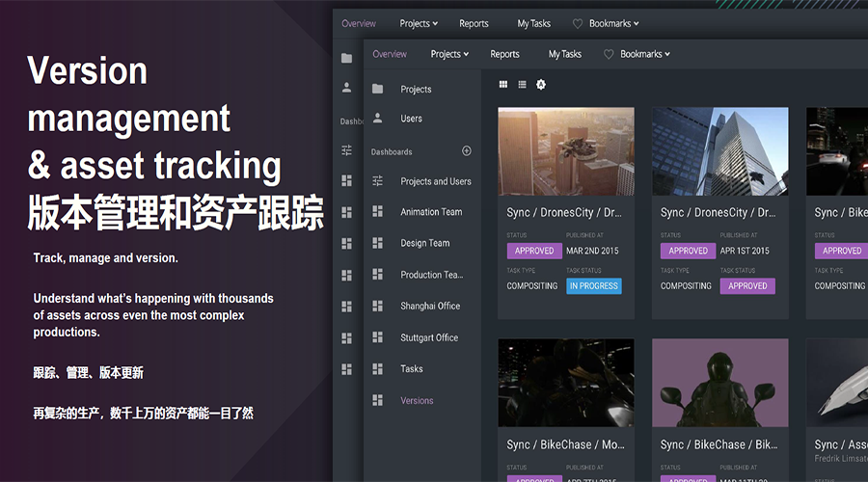868x482 pixels.
Task: Open the blue skyscraper thumbnail
Action: [x=719, y=151]
